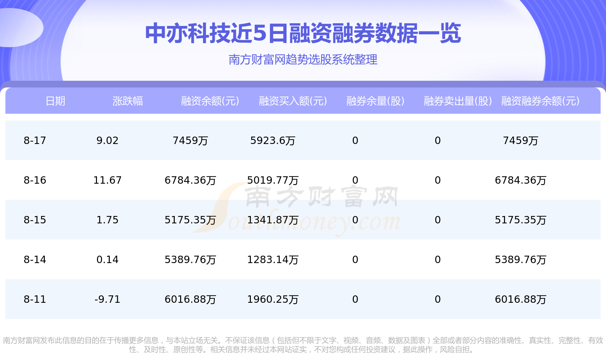Click 融资融券余额 5389.76万 in 8-14 row
The height and width of the screenshot is (364, 606).
(x=520, y=259)
